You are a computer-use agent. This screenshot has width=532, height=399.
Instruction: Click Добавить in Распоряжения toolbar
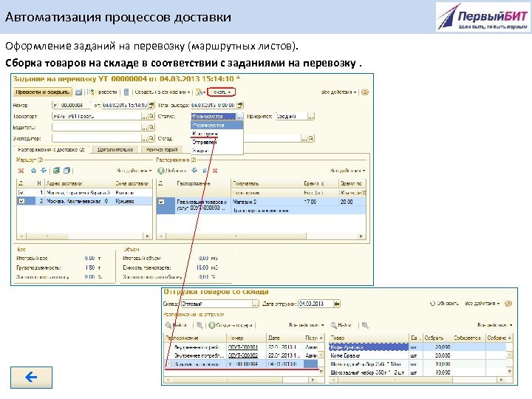(172, 171)
